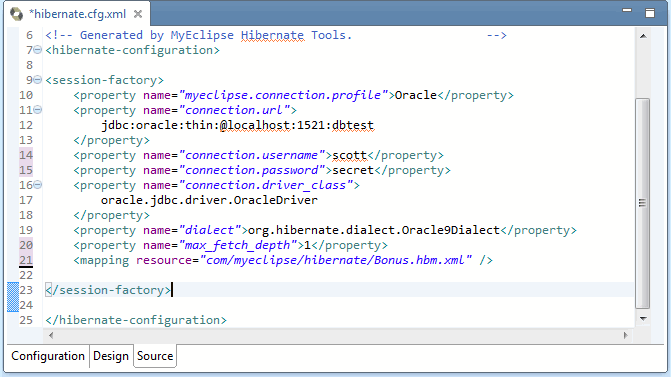Select the Source tab

[x=155, y=356]
